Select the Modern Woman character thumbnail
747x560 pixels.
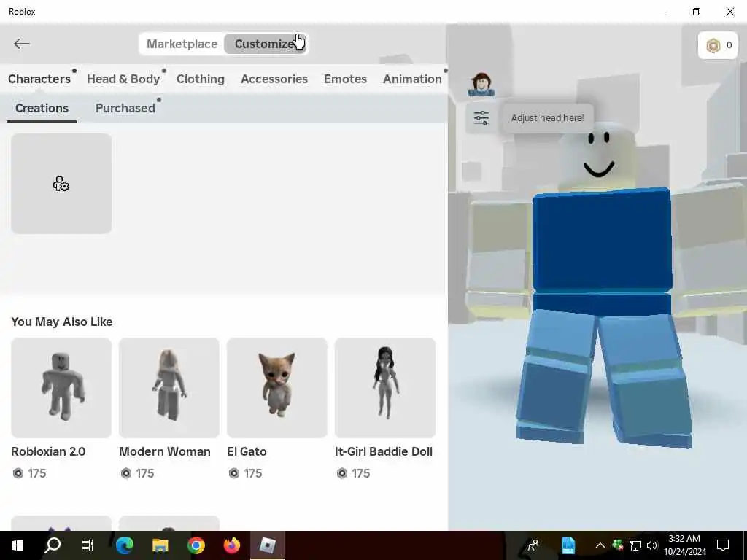coord(169,388)
